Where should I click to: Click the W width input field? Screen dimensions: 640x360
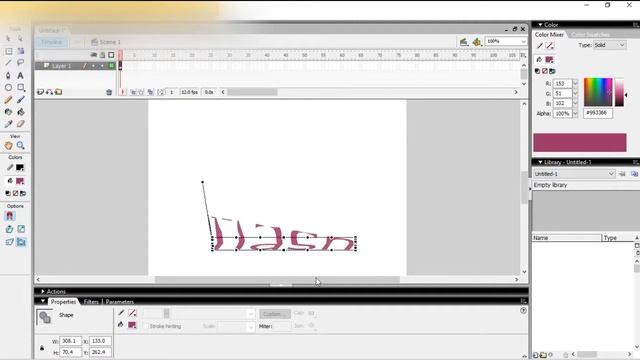70,341
